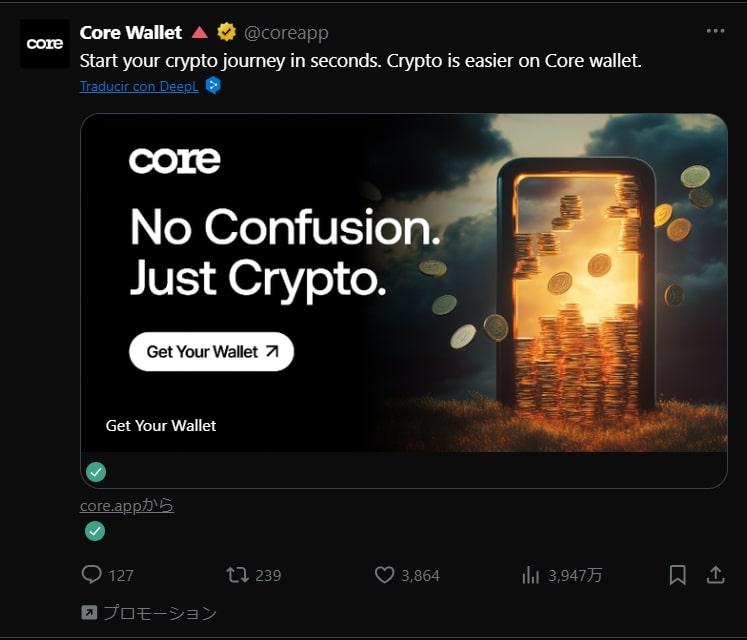The height and width of the screenshot is (640, 747).
Task: Click the promotion label arrow icon
Action: pos(89,612)
